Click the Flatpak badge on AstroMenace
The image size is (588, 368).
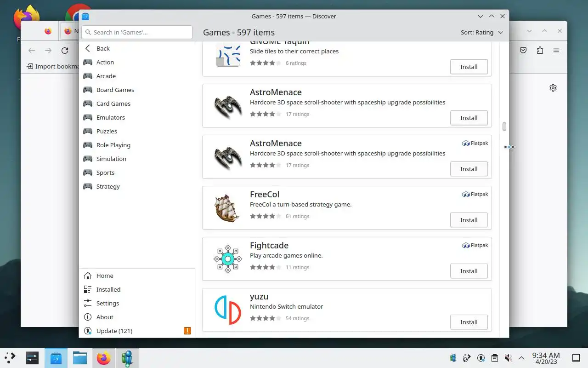point(475,143)
